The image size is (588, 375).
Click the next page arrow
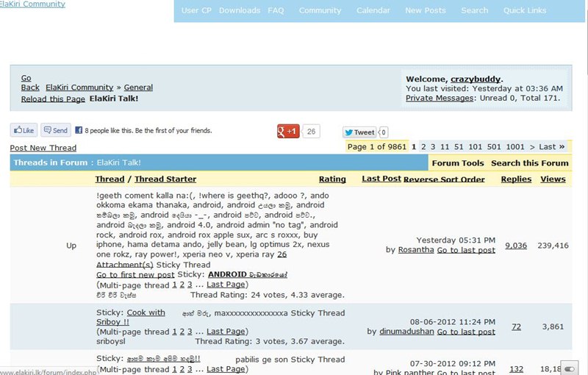[532, 146]
